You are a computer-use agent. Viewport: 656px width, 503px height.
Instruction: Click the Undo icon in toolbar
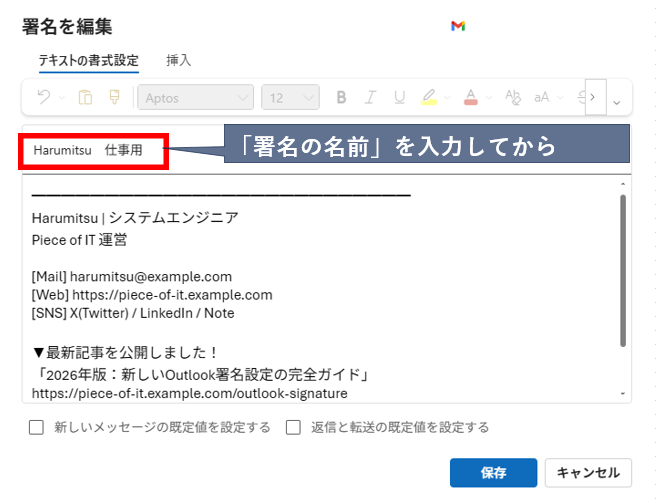click(x=40, y=98)
